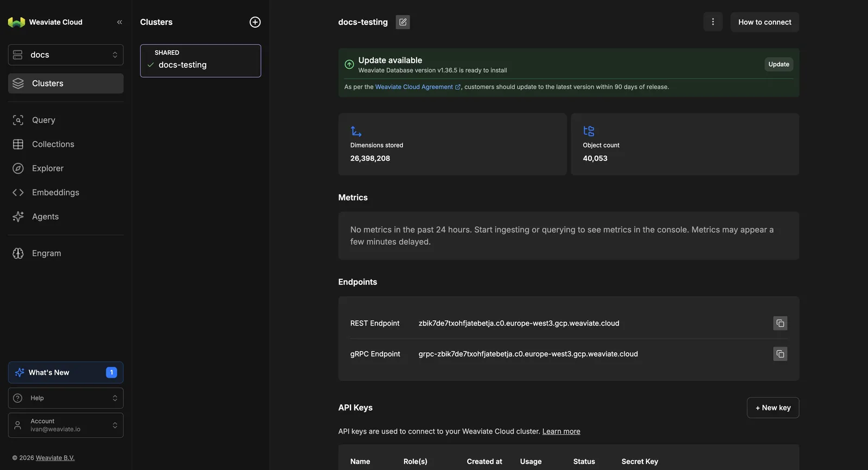Collapse sidebar with double chevron icon
This screenshot has height=470, width=868.
tap(119, 22)
